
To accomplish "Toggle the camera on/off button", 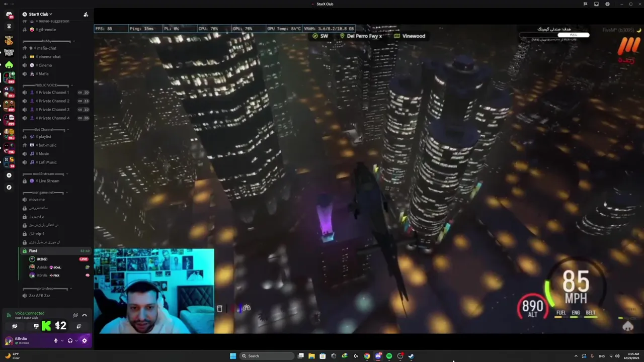I will (x=15, y=326).
